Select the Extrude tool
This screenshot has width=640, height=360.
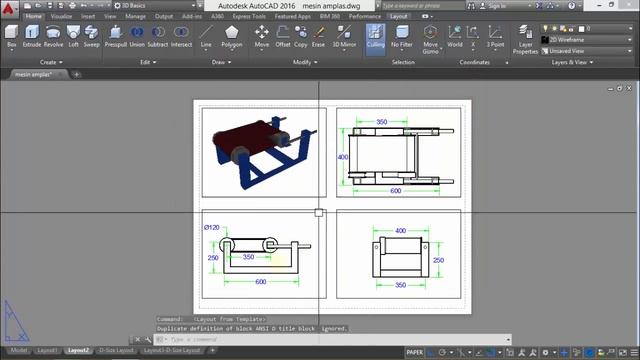point(31,36)
